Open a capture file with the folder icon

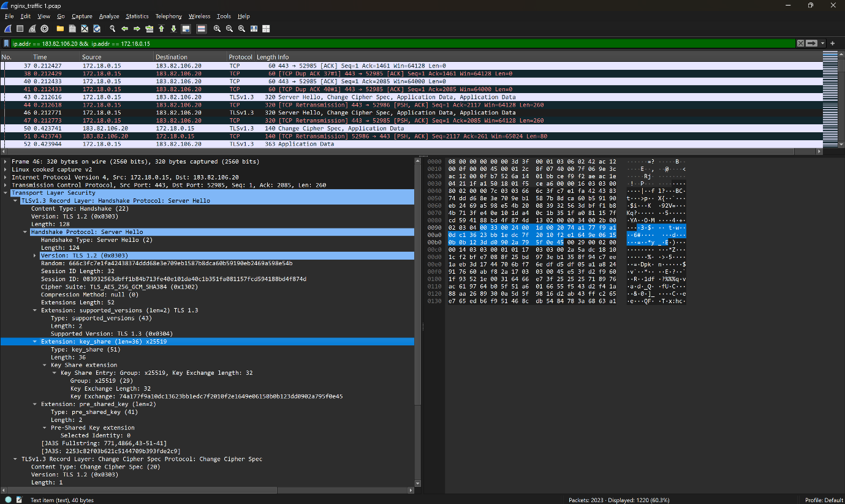click(59, 29)
